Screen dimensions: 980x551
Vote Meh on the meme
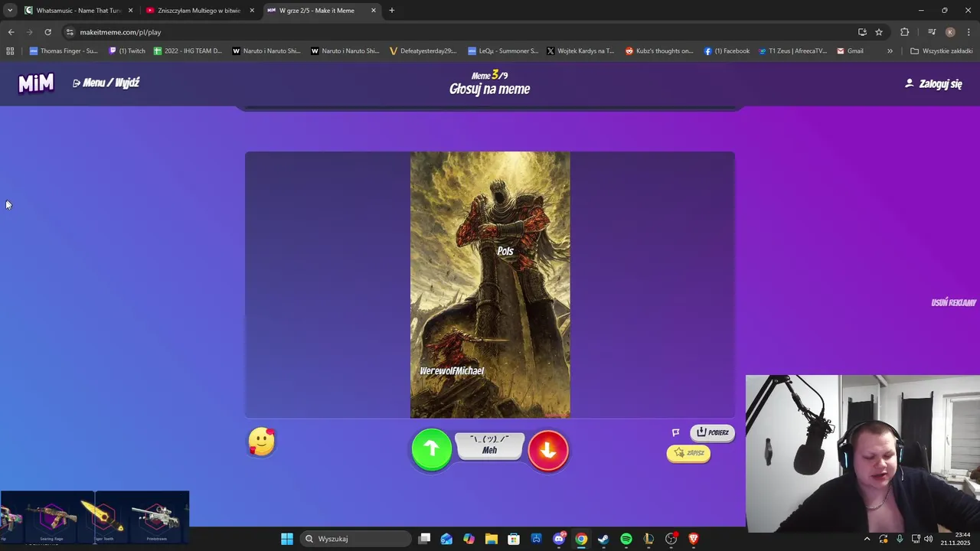pos(490,445)
